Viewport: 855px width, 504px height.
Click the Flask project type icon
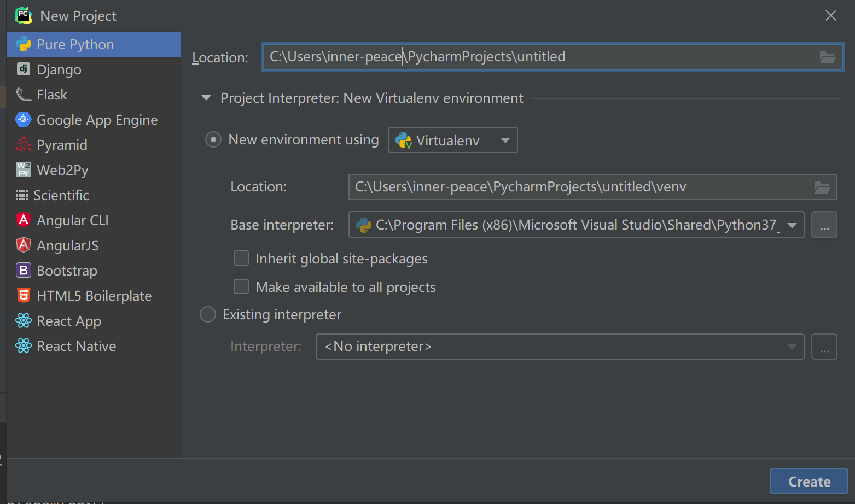(x=24, y=95)
